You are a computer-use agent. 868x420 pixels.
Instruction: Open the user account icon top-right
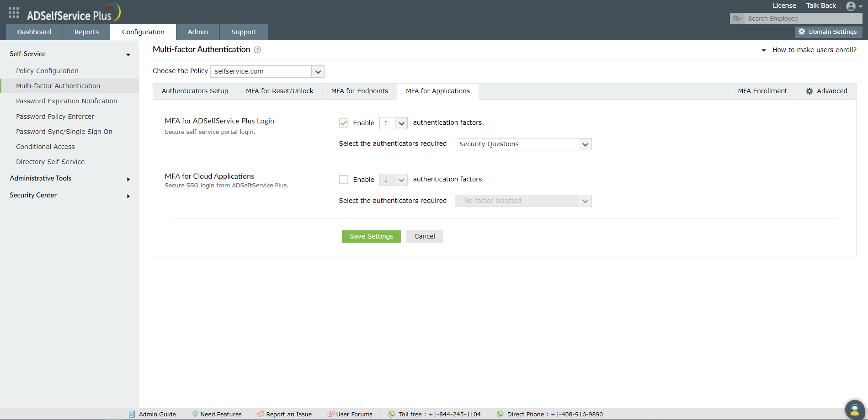851,6
